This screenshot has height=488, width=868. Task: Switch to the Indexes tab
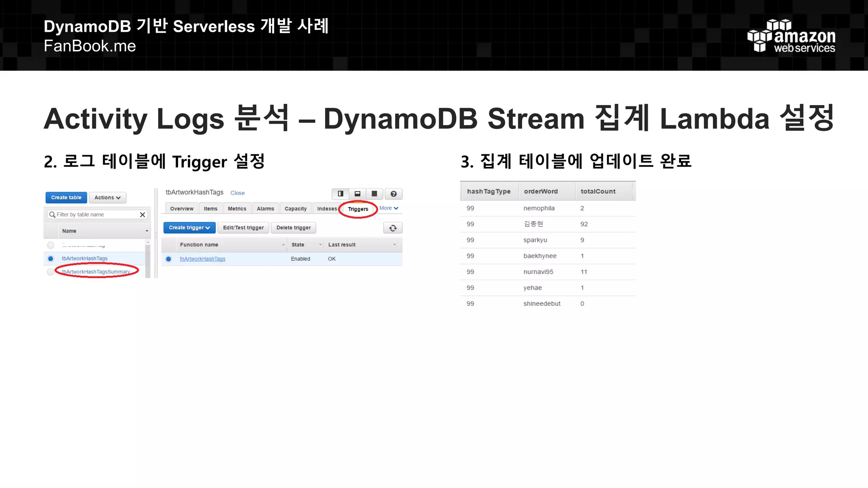pyautogui.click(x=327, y=208)
